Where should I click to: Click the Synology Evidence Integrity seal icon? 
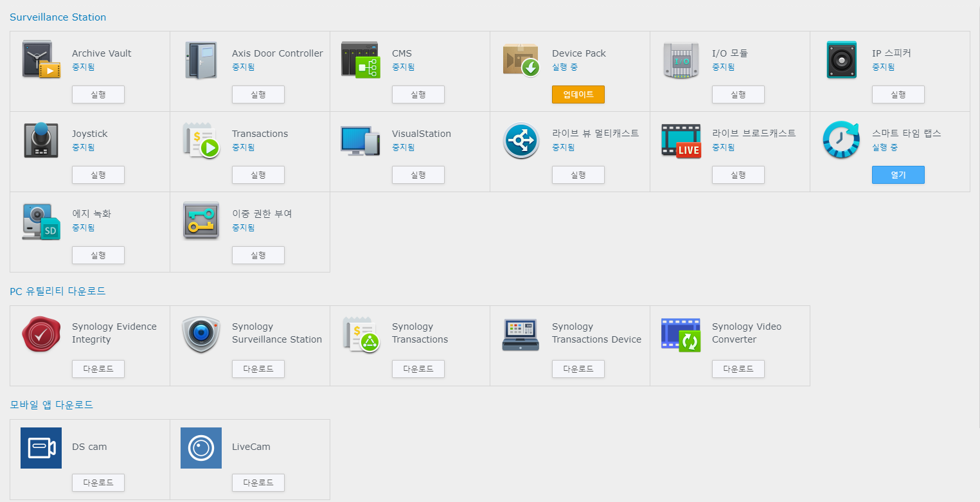click(41, 334)
